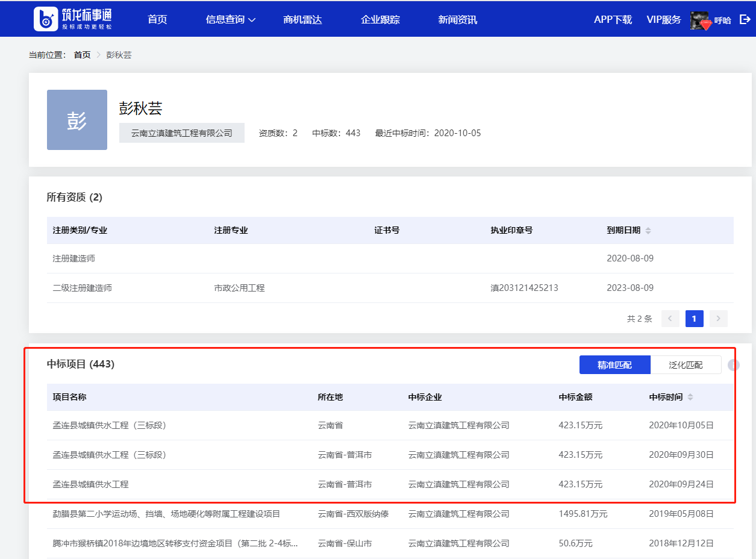This screenshot has height=559, width=756.
Task: Sort by 到期日期 column arrows
Action: point(648,231)
